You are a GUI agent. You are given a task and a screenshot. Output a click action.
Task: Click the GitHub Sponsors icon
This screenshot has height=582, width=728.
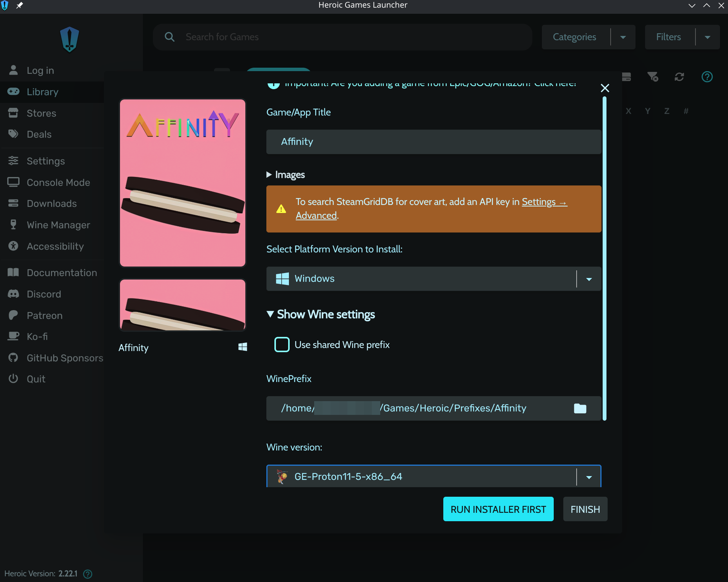pos(13,358)
